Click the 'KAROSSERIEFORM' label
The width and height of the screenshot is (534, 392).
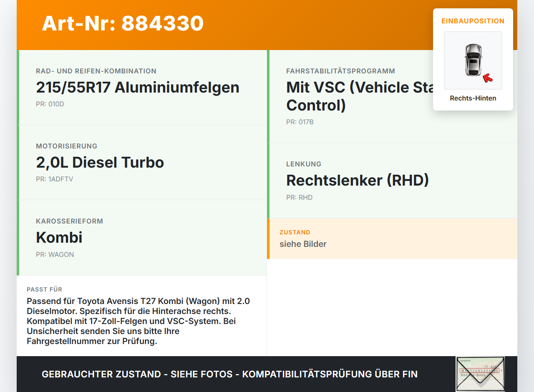coord(69,221)
